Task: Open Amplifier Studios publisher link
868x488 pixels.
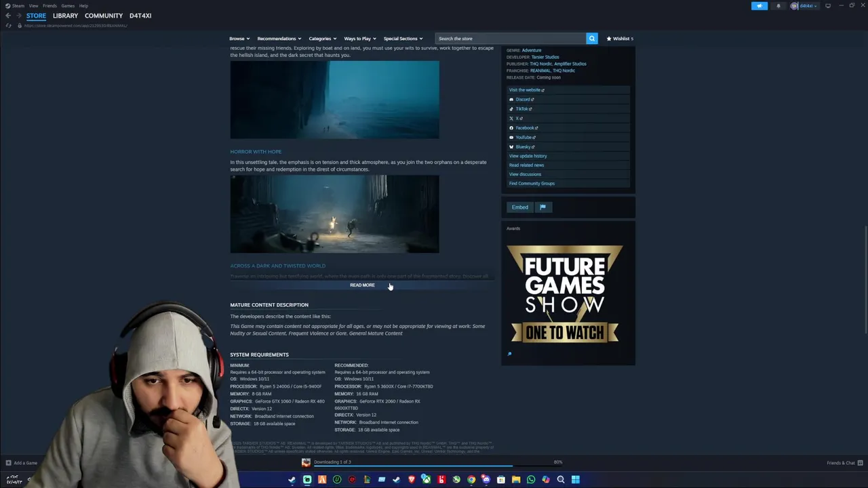Action: pos(570,64)
